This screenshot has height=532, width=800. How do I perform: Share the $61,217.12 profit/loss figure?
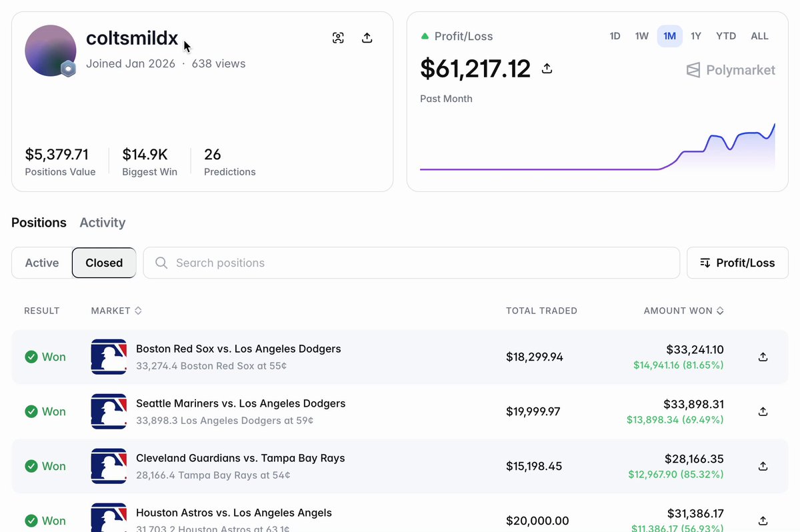click(547, 69)
